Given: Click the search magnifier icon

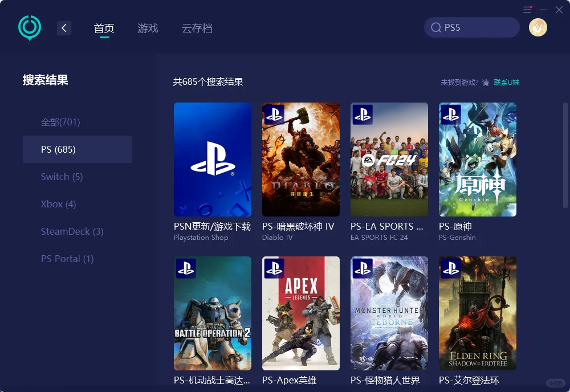Looking at the screenshot, I should coord(435,27).
